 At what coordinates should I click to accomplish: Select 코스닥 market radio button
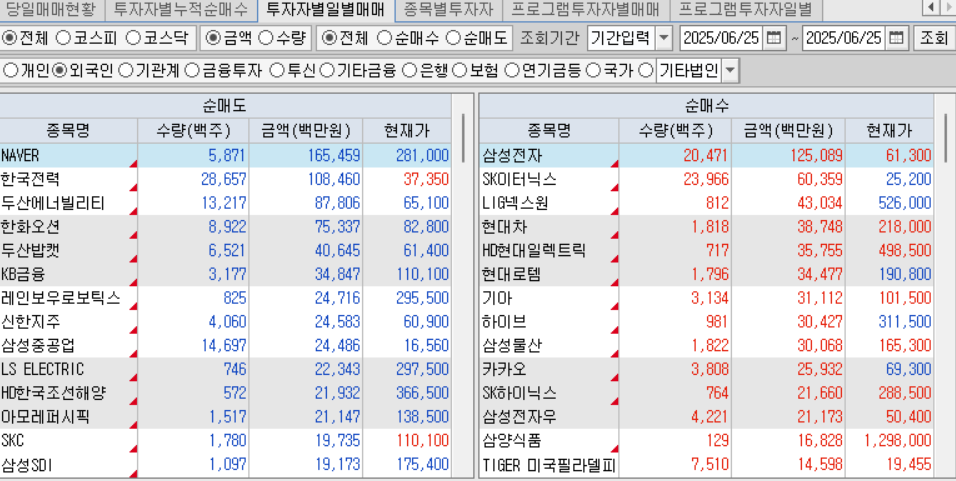(133, 38)
